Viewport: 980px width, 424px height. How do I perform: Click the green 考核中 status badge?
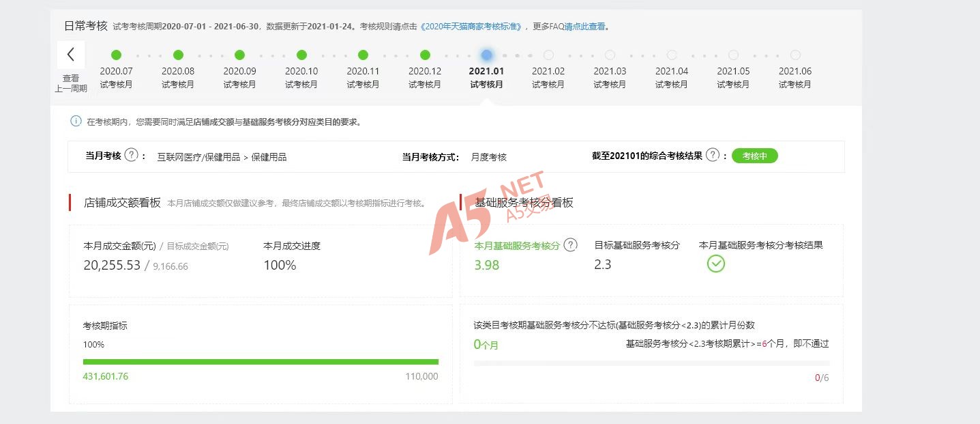tap(754, 156)
